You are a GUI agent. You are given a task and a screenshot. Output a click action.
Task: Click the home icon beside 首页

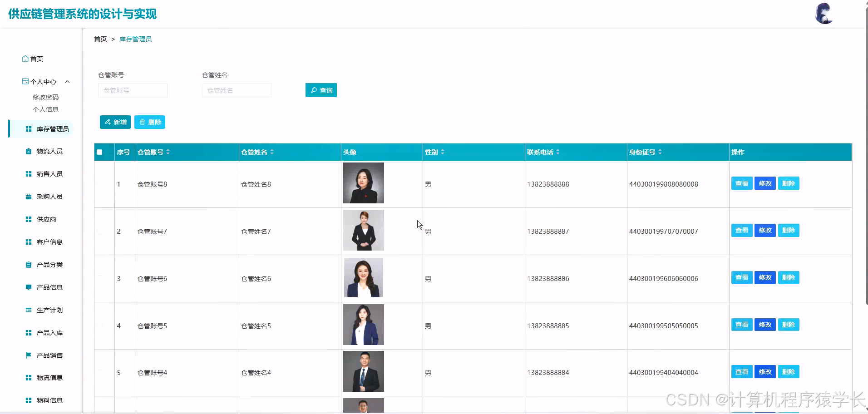(25, 59)
